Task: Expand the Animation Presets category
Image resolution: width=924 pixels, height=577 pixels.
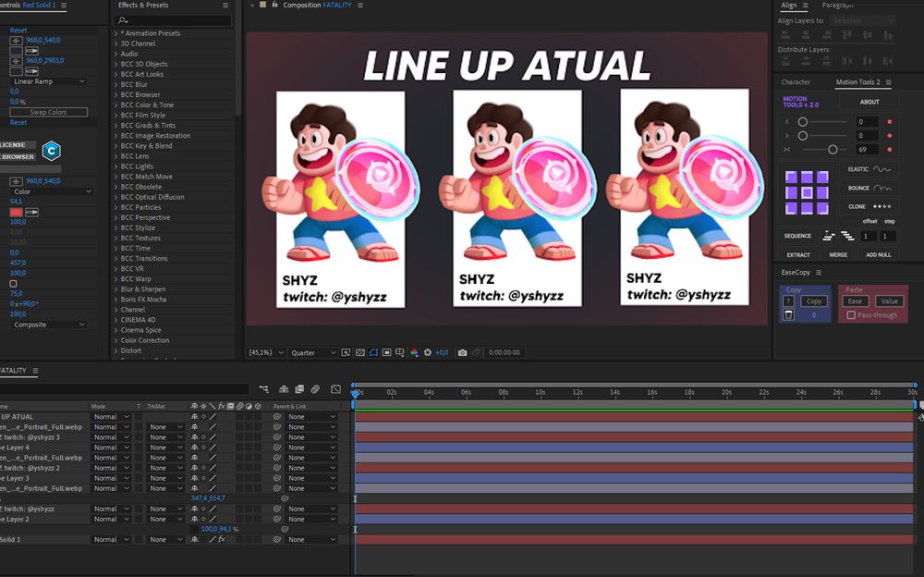Action: (x=116, y=33)
